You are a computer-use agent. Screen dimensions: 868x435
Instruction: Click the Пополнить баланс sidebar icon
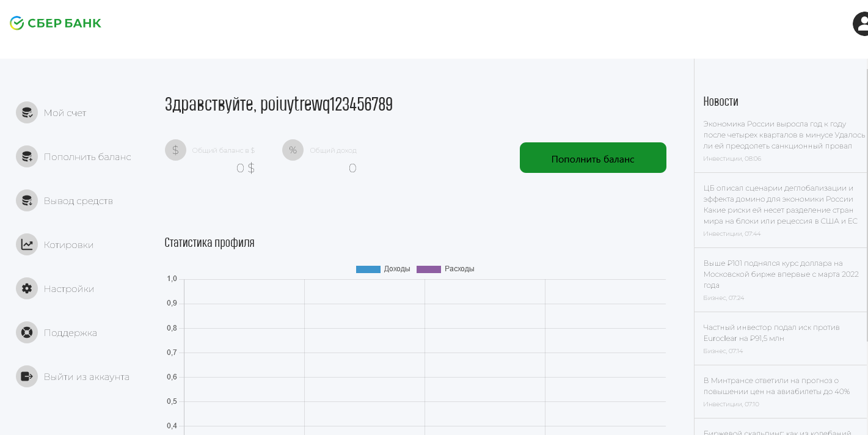pos(27,156)
